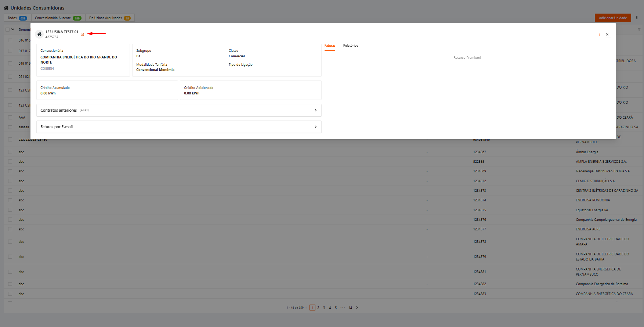This screenshot has width=644, height=327.
Task: Open the orange three-dots menu in the panel
Action: point(599,34)
